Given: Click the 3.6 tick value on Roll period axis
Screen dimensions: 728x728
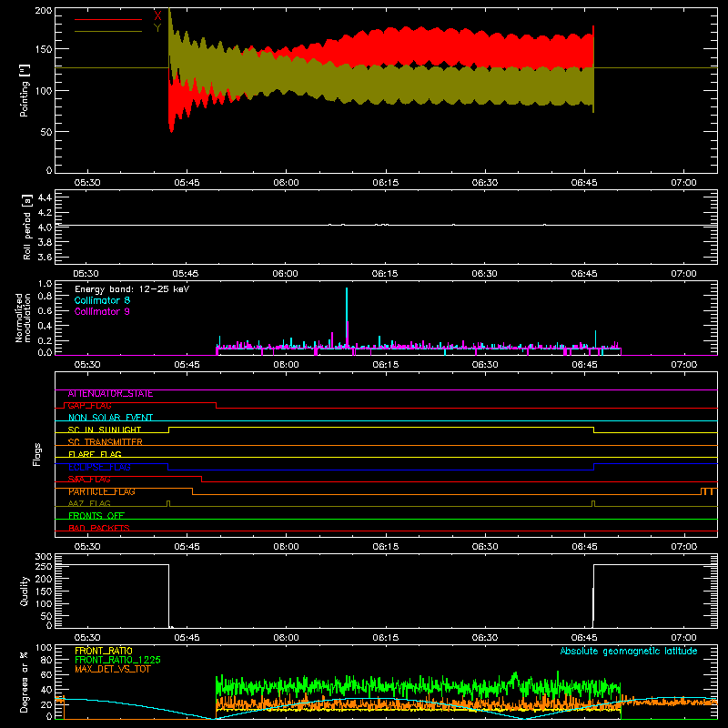Looking at the screenshot, I should point(45,257).
